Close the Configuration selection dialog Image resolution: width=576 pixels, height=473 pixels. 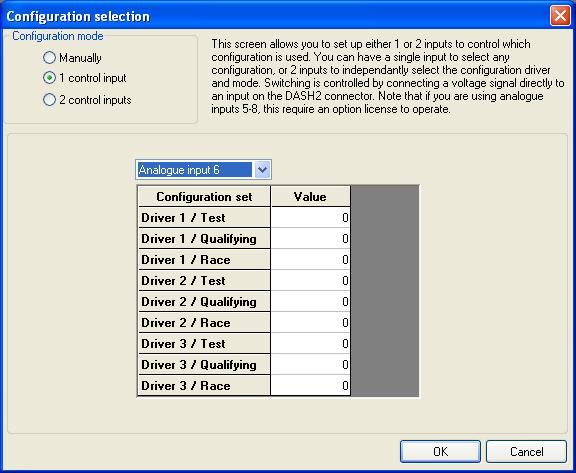click(560, 16)
